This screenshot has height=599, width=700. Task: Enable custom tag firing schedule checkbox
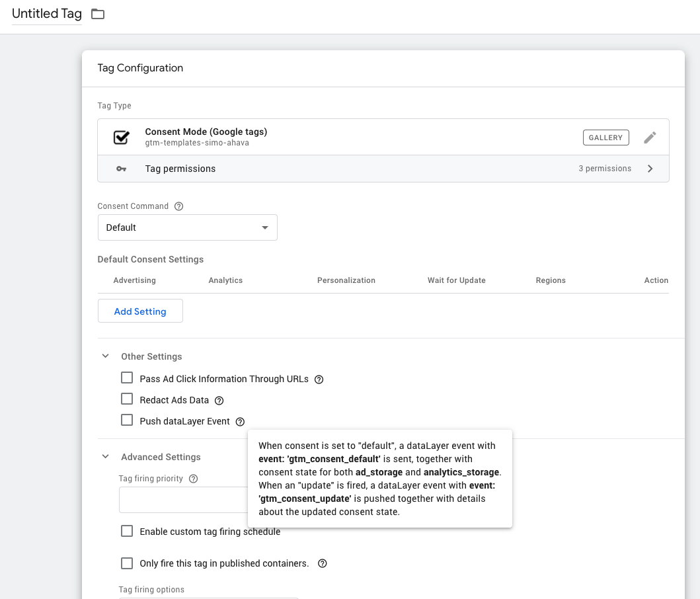(x=127, y=531)
